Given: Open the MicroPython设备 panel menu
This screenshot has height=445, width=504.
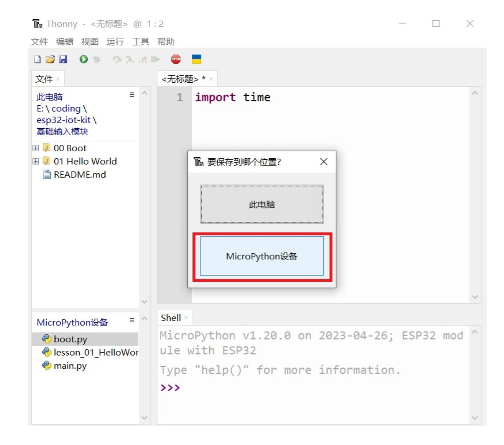Looking at the screenshot, I should coord(131,320).
